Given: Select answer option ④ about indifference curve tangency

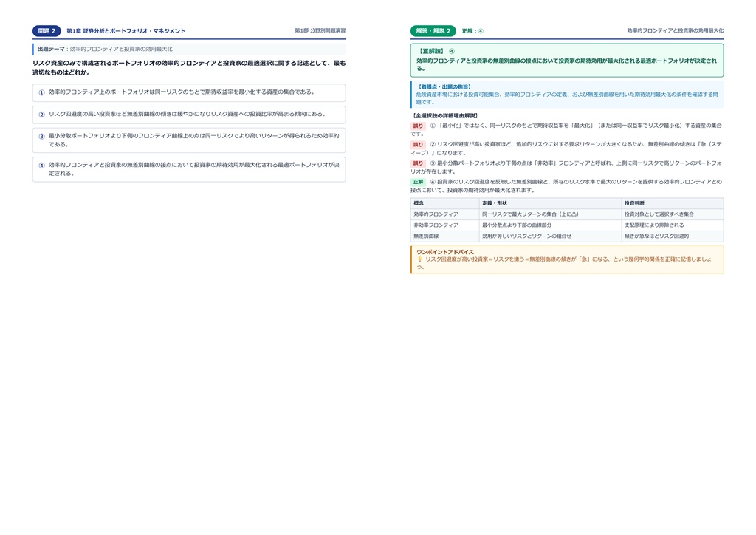Looking at the screenshot, I should click(189, 168).
